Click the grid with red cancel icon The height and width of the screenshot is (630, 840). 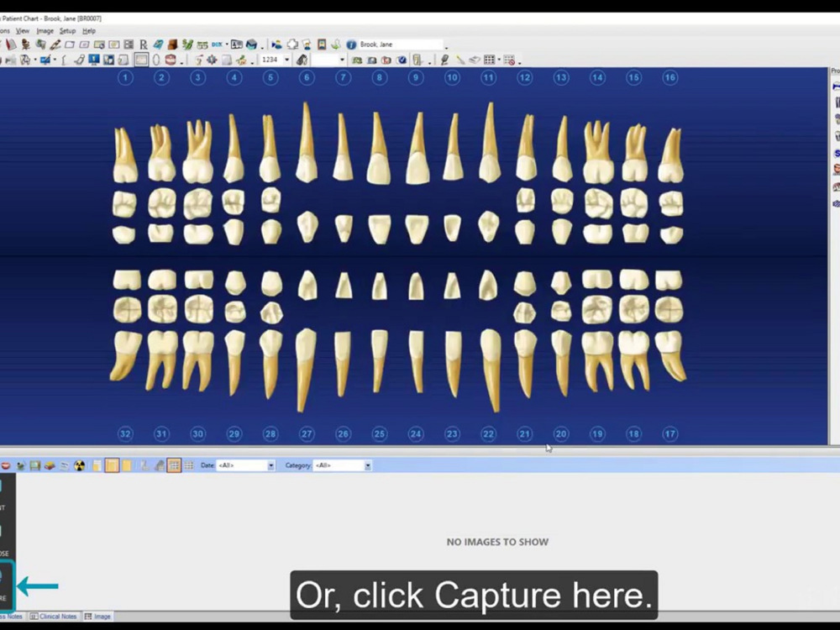point(510,60)
